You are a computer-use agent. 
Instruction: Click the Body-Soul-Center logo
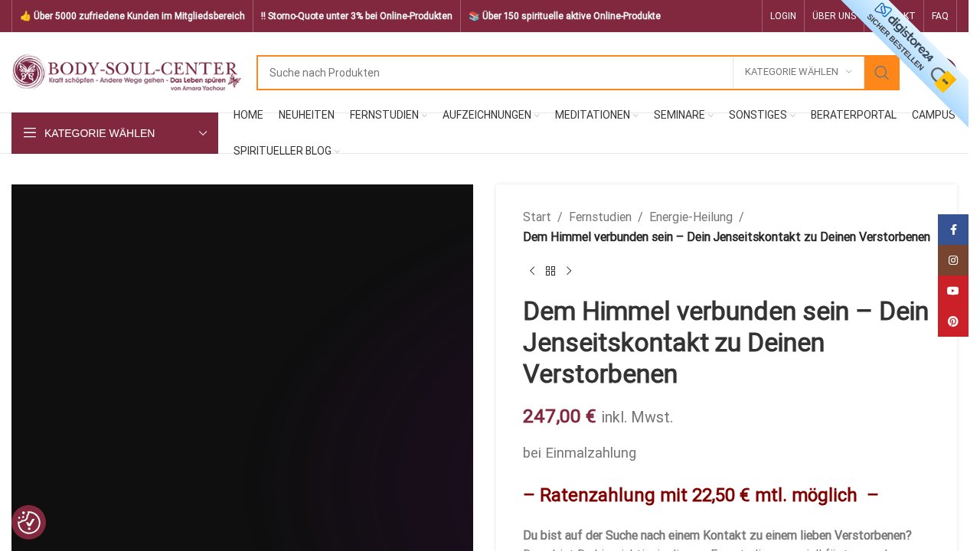[x=126, y=73]
